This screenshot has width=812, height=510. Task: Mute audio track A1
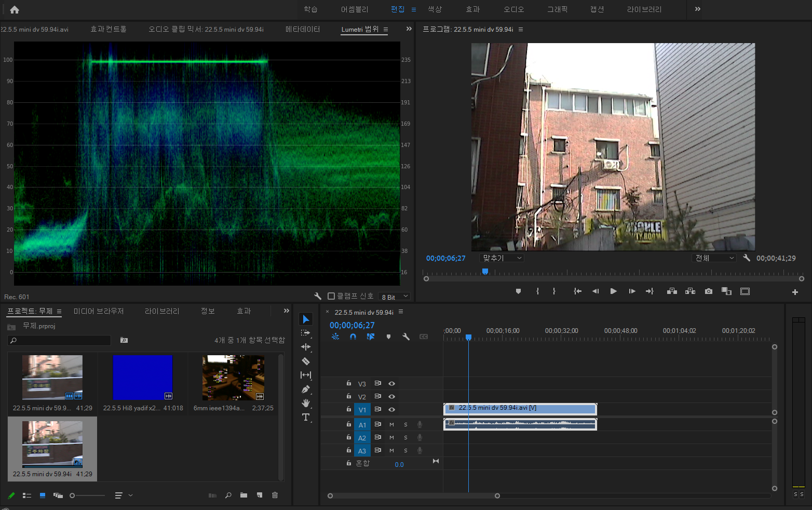pos(392,425)
